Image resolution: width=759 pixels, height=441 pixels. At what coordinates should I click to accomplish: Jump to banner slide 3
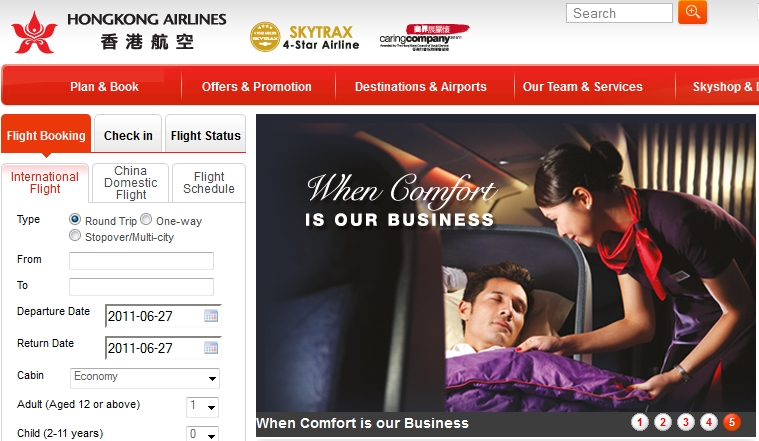686,422
